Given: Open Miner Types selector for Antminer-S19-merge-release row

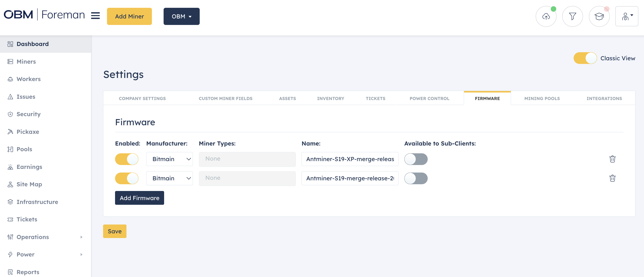Looking at the screenshot, I should [247, 178].
